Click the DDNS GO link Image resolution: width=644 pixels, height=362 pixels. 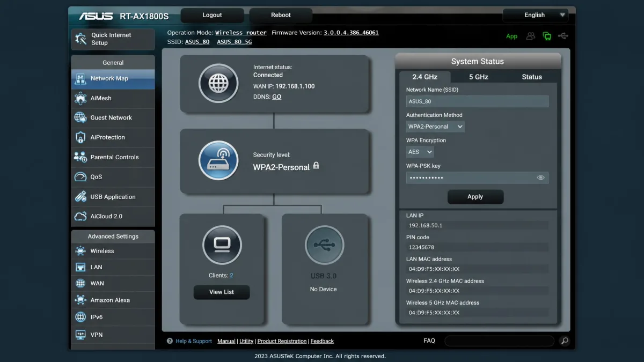[x=276, y=97]
